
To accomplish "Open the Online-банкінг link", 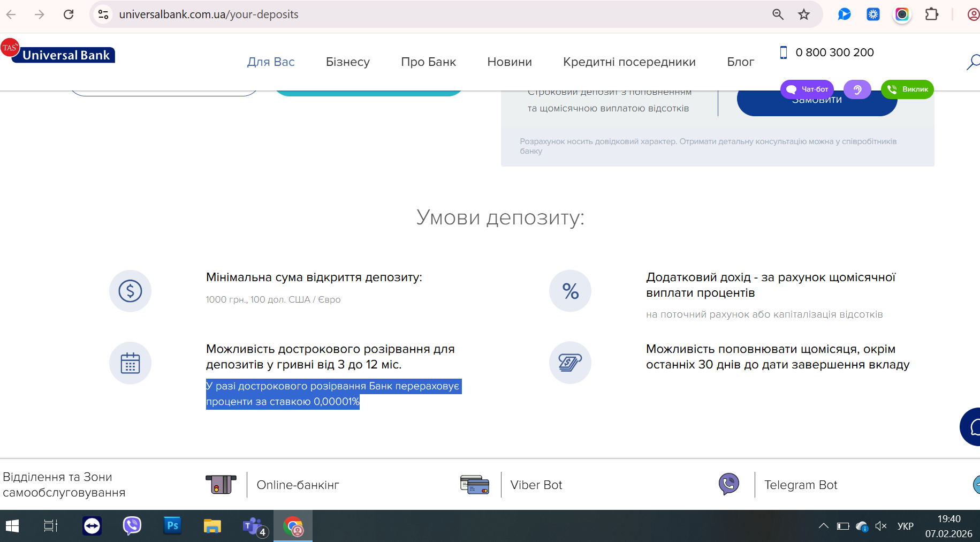I will pyautogui.click(x=298, y=485).
